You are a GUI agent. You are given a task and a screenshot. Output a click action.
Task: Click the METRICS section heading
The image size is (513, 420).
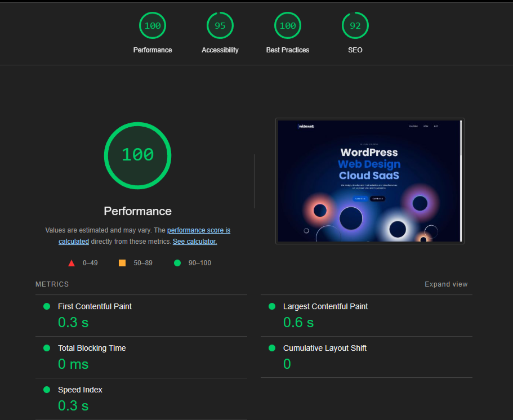[52, 284]
